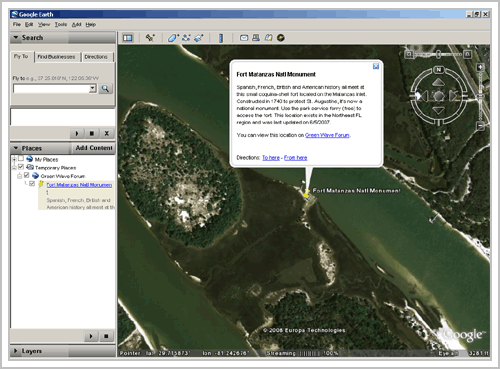Open the File menu
This screenshot has height=369, width=500.
(17, 24)
